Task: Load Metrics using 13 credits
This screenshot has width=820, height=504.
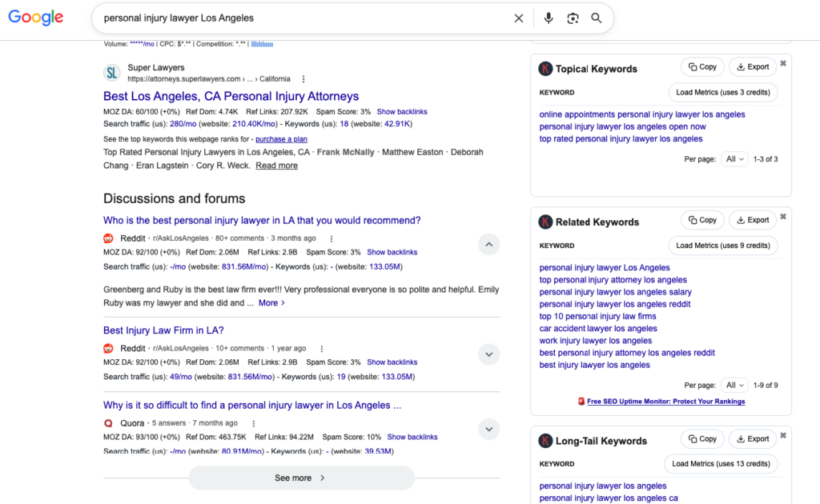Action: tap(721, 464)
